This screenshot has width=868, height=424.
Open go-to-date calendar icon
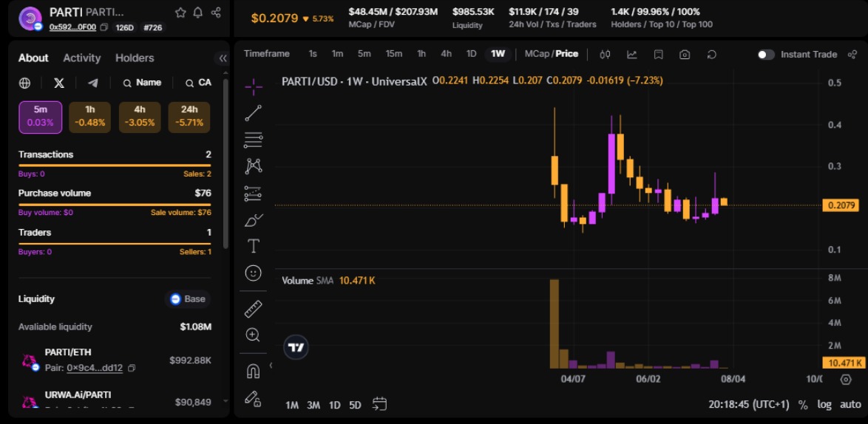[x=379, y=404]
